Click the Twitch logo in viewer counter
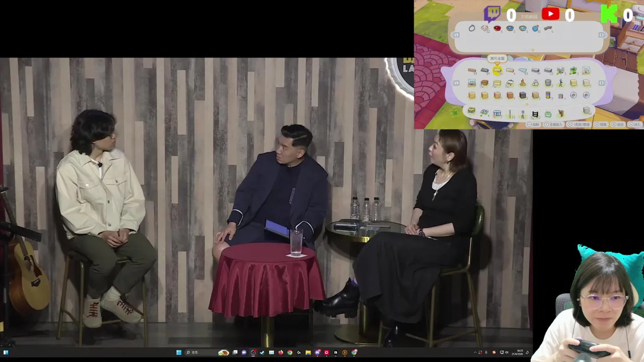 [x=492, y=14]
